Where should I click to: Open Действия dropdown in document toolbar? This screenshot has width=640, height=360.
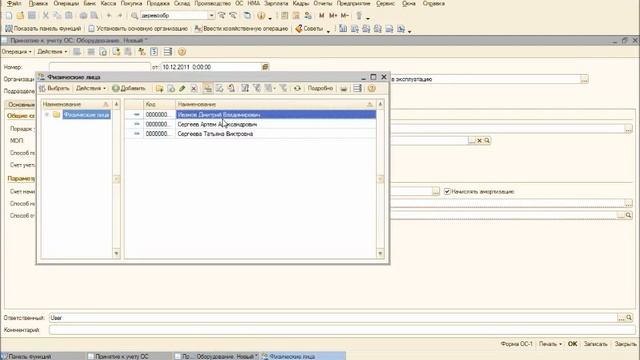click(52, 52)
